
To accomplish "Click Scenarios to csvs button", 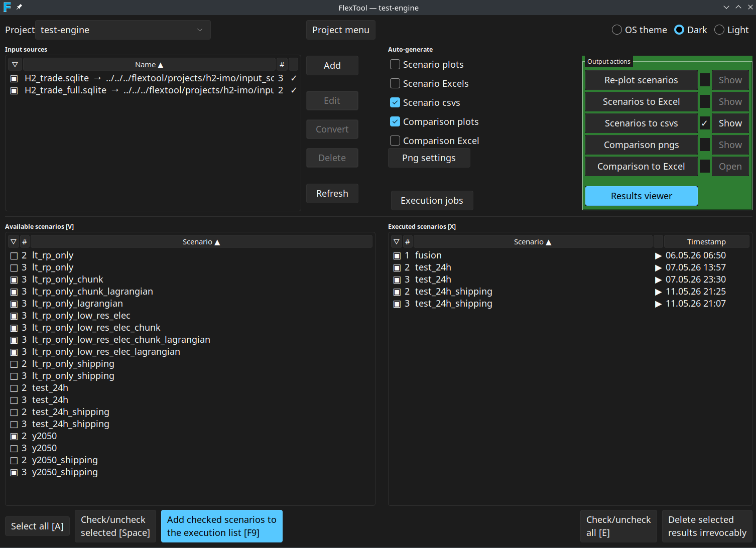I will tap(642, 123).
